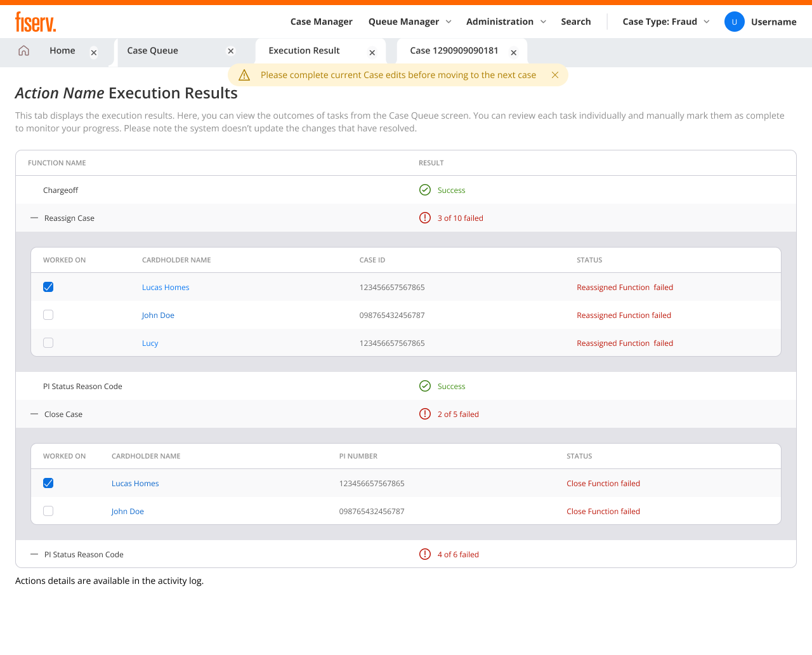This screenshot has height=655, width=812.
Task: Close the Case 1290909090181 tab
Action: [x=514, y=53]
